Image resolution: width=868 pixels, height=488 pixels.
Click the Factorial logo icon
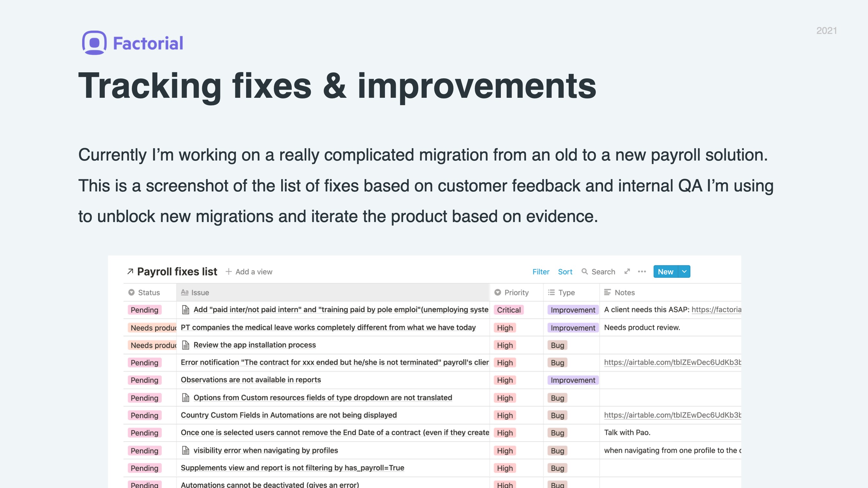94,43
